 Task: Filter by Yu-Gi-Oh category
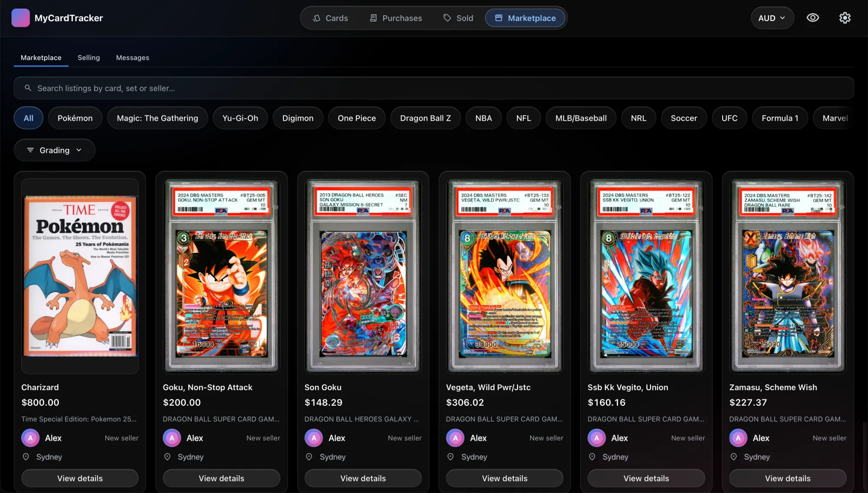click(x=240, y=118)
